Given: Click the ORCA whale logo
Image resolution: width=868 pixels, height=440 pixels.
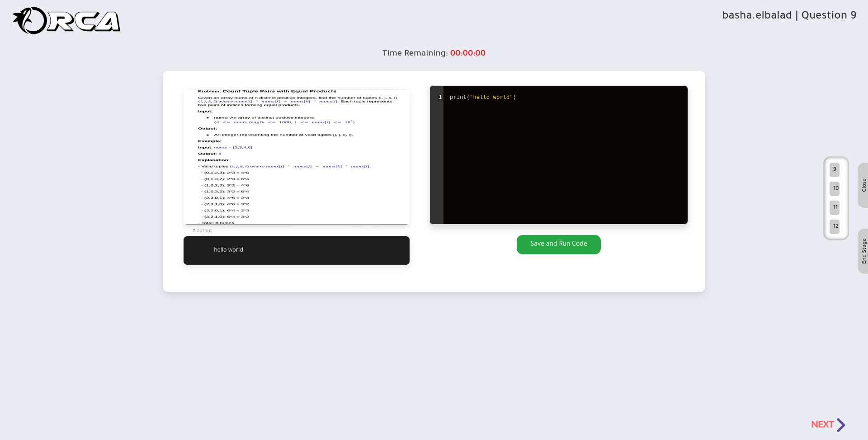Looking at the screenshot, I should pos(66,21).
